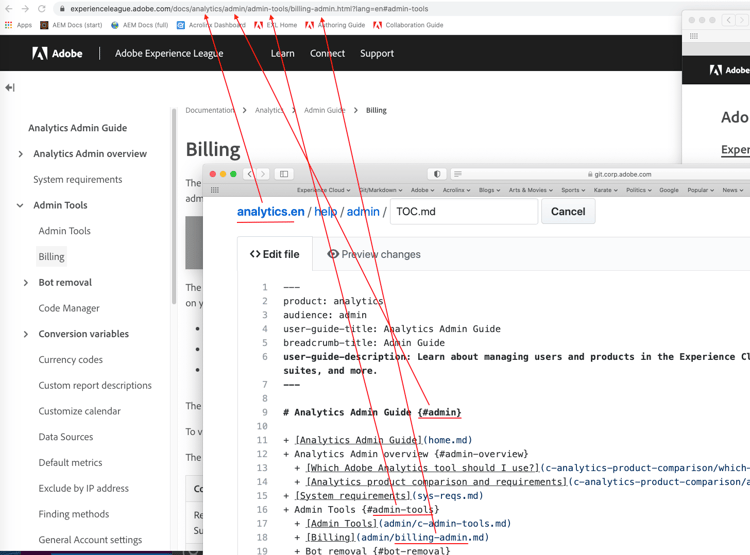Select Customize calendar in the sidebar
This screenshot has height=555, width=750.
(79, 411)
